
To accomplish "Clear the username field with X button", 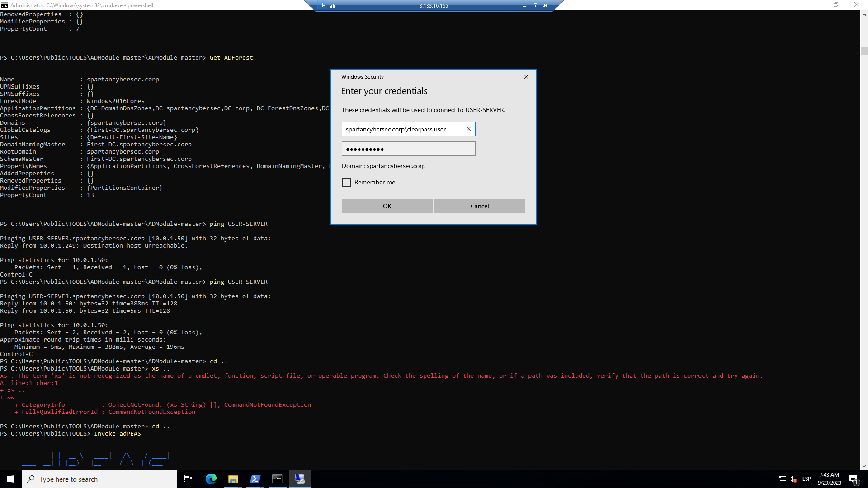I will pyautogui.click(x=469, y=129).
